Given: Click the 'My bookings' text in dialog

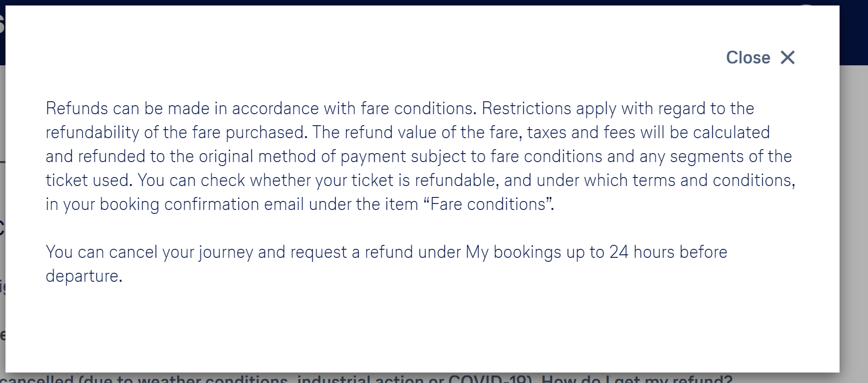Looking at the screenshot, I should (513, 252).
